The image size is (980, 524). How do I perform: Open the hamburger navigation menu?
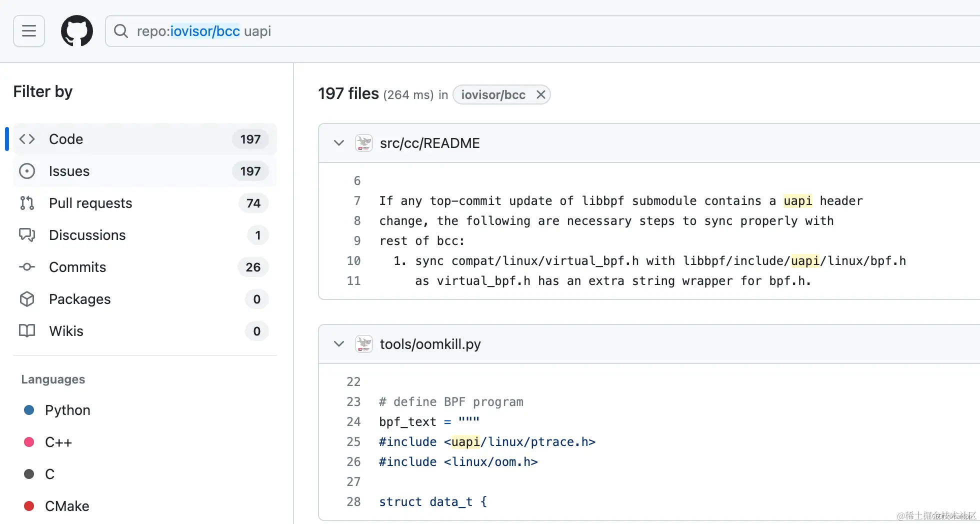tap(29, 31)
